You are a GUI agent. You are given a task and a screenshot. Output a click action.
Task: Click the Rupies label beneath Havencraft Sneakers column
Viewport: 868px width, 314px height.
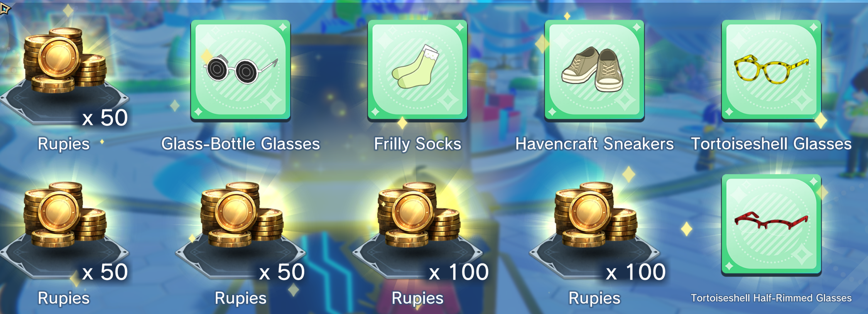pyautogui.click(x=594, y=298)
